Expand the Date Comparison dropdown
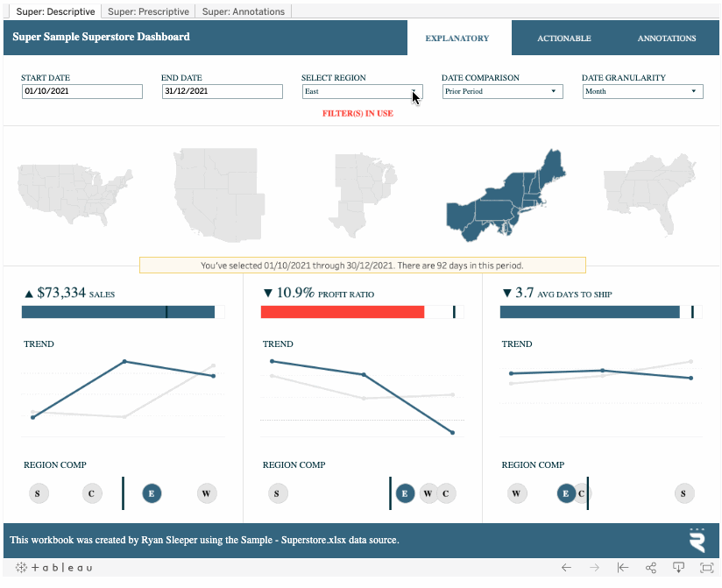Image resolution: width=722 pixels, height=588 pixels. 501,91
